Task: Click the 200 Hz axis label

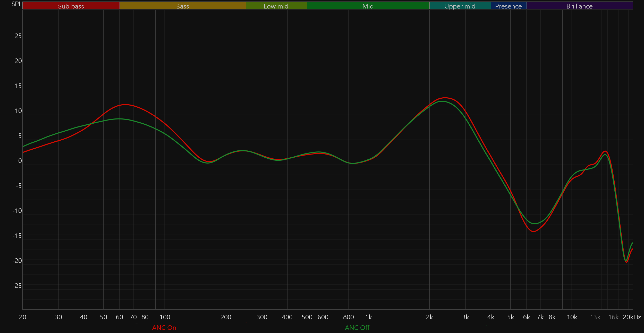Action: click(226, 317)
